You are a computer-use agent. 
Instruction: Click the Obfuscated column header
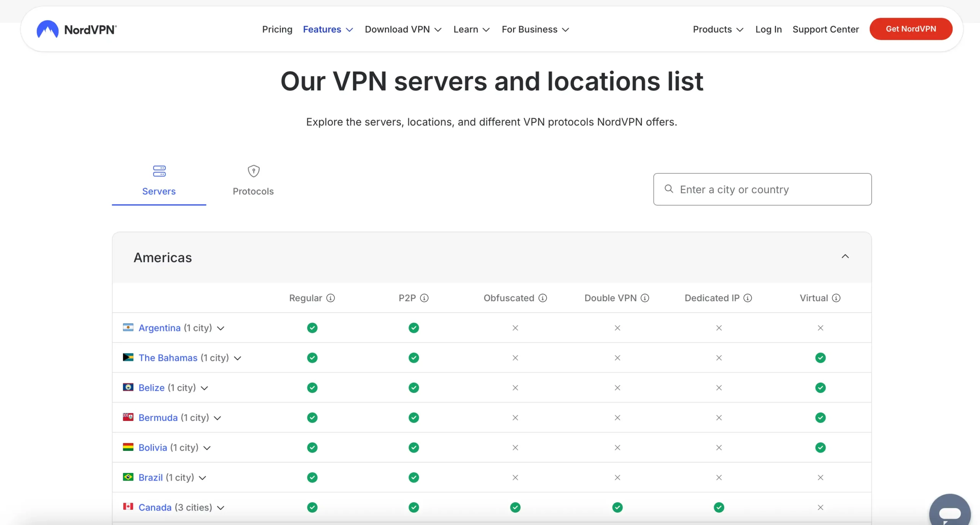pyautogui.click(x=509, y=298)
